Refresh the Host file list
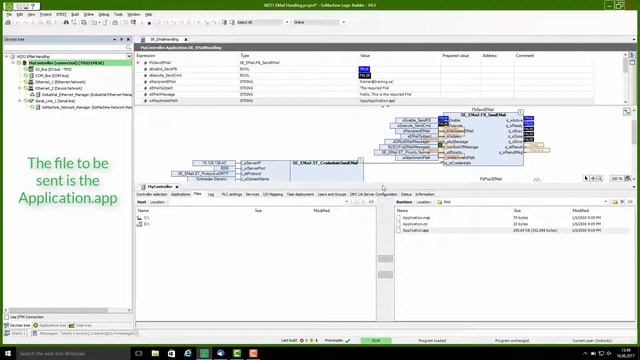Viewport: 640px width, 360px height. pos(371,202)
